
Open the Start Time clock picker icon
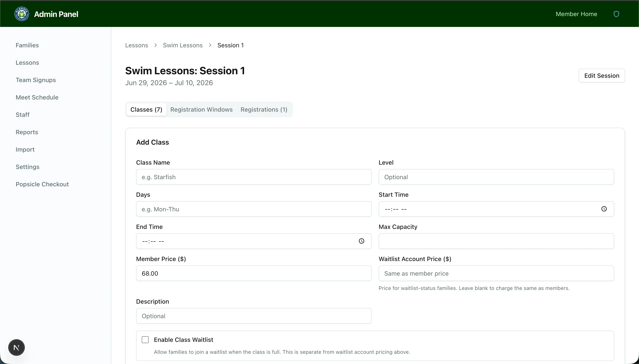[604, 209]
